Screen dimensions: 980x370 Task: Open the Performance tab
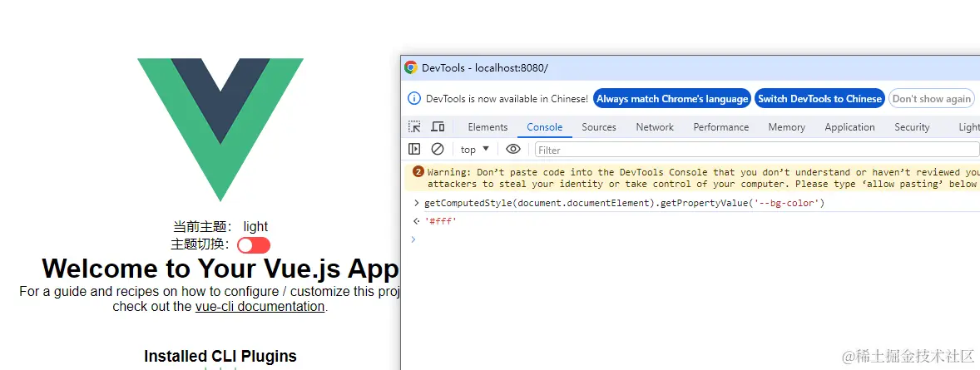click(x=720, y=127)
